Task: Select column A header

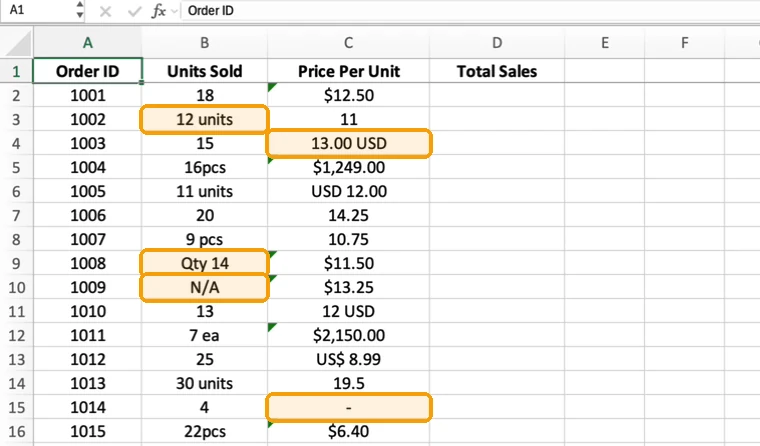Action: tap(87, 43)
